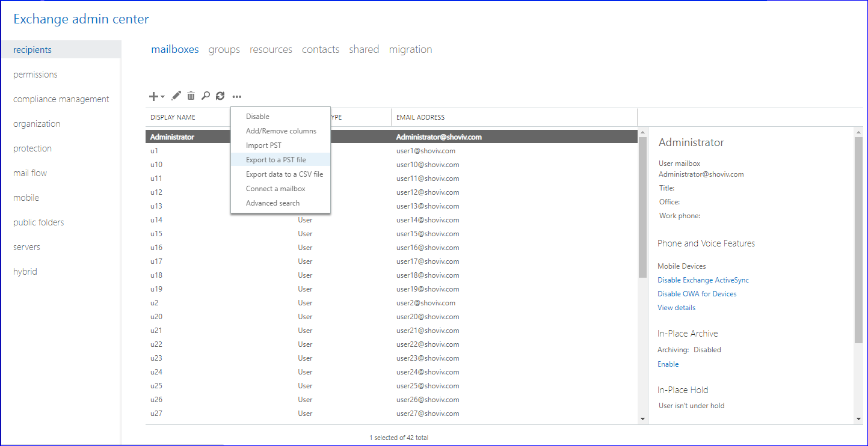Viewport: 868px width, 446px height.
Task: Click the pencil edit icon
Action: tap(176, 96)
